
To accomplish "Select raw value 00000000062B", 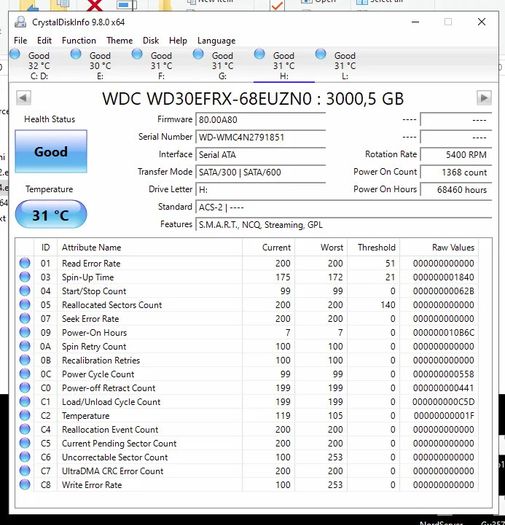I will 443,291.
